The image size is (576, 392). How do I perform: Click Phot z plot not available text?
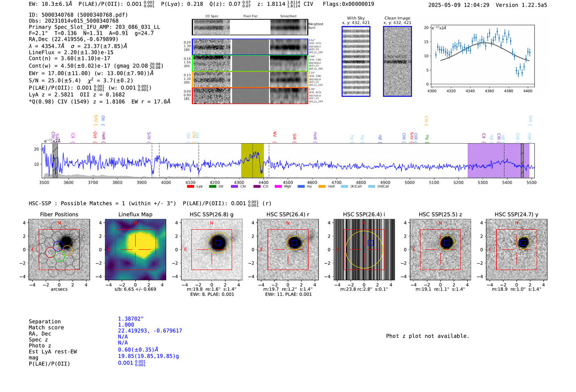tap(428, 336)
